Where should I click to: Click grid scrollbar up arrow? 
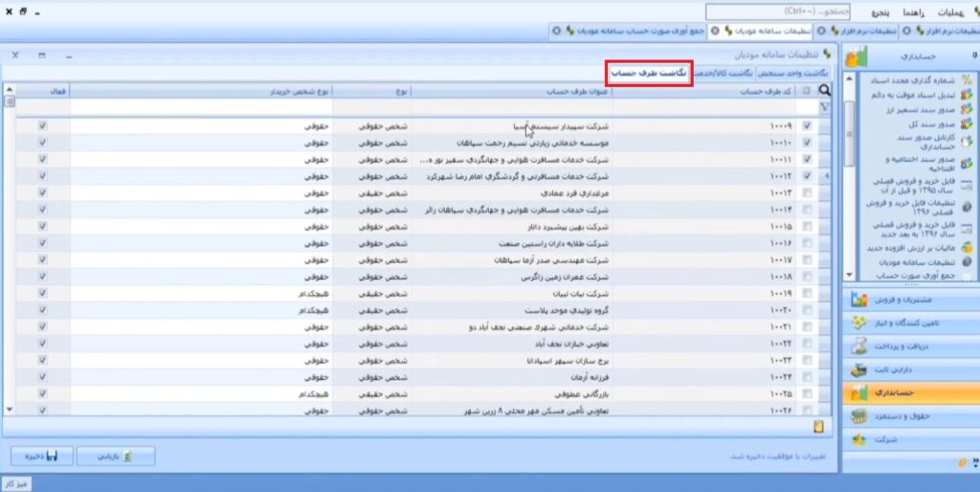(9, 89)
